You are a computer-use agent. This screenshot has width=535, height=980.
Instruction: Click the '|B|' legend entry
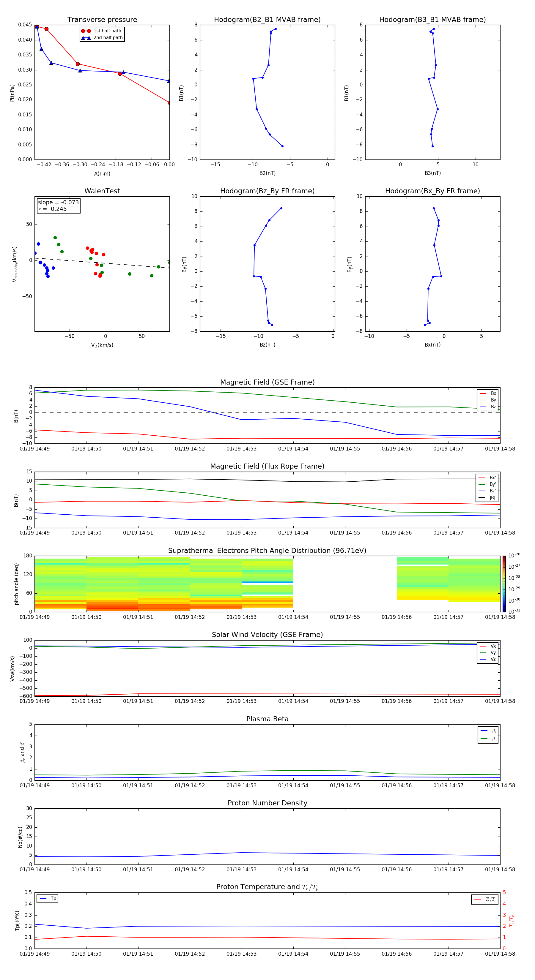click(x=487, y=498)
